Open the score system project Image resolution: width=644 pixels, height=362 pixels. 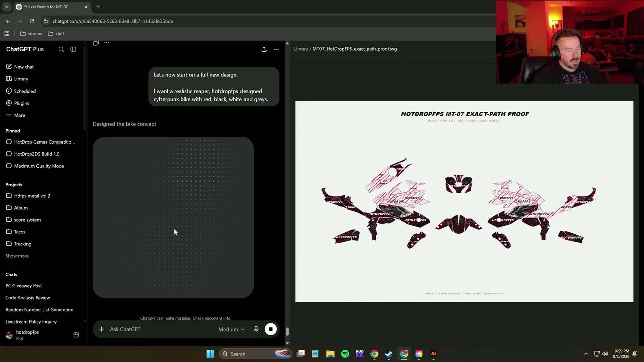coord(23,220)
